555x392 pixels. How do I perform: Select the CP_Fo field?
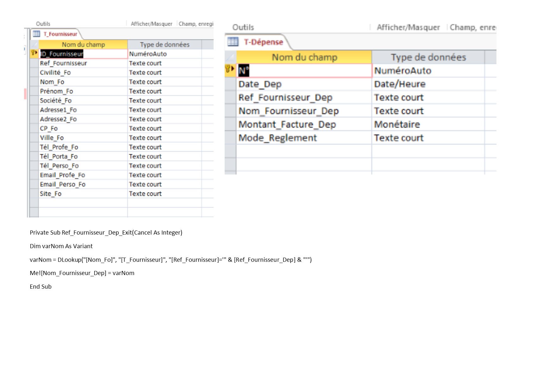83,128
